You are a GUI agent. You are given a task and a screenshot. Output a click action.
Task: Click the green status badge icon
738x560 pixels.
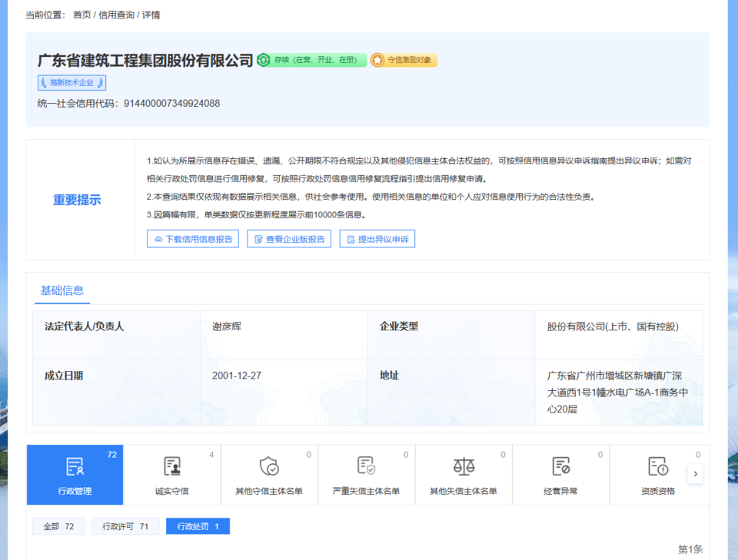pos(264,60)
